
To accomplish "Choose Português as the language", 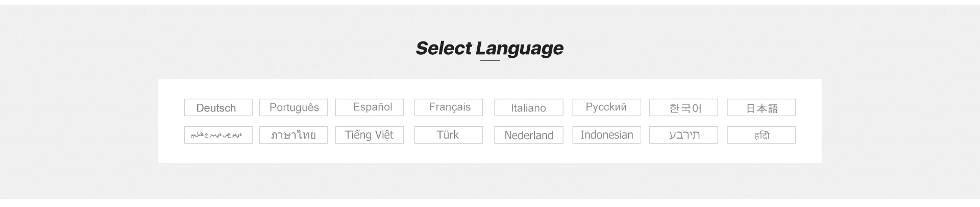I will coord(293,107).
